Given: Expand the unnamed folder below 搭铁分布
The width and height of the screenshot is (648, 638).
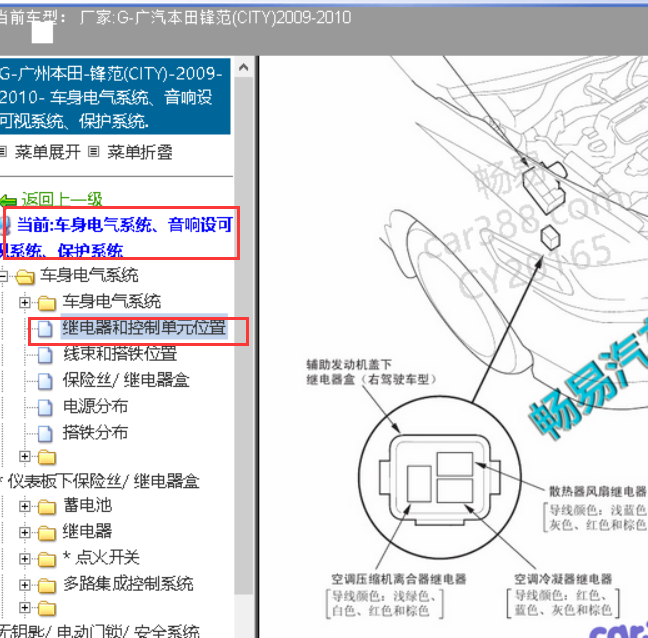Looking at the screenshot, I should coord(24,457).
